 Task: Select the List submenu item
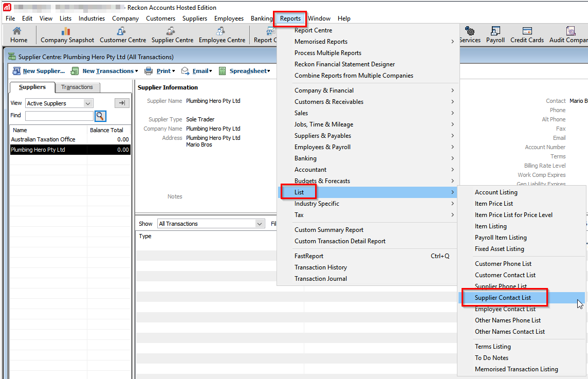368,192
